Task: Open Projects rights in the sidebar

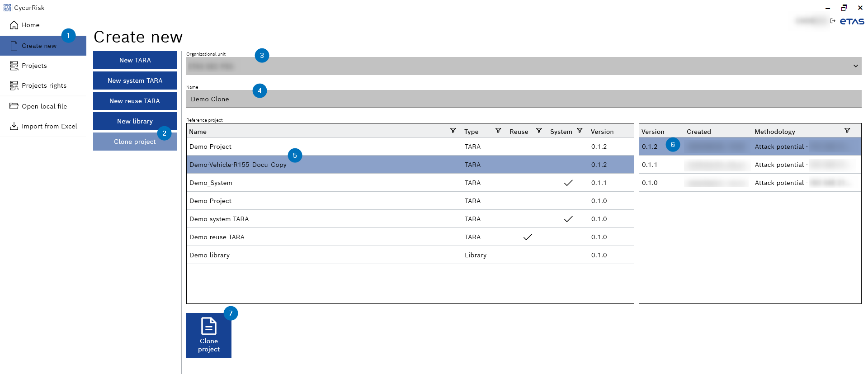Action: pos(44,86)
